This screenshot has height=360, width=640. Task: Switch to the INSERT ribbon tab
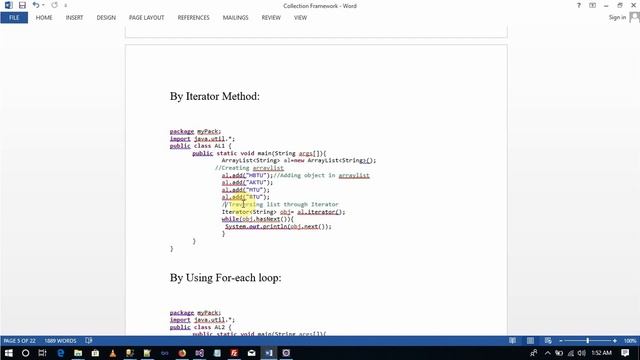click(x=74, y=18)
